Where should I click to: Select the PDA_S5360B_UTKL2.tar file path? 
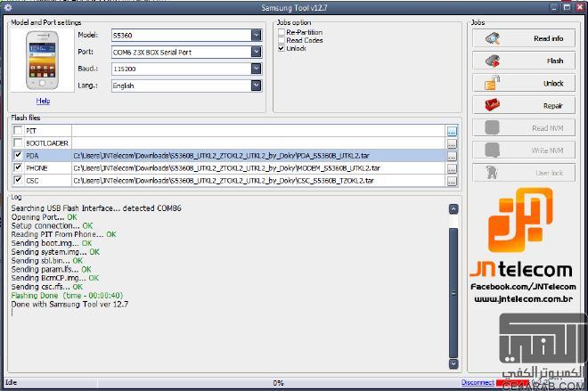pos(221,156)
